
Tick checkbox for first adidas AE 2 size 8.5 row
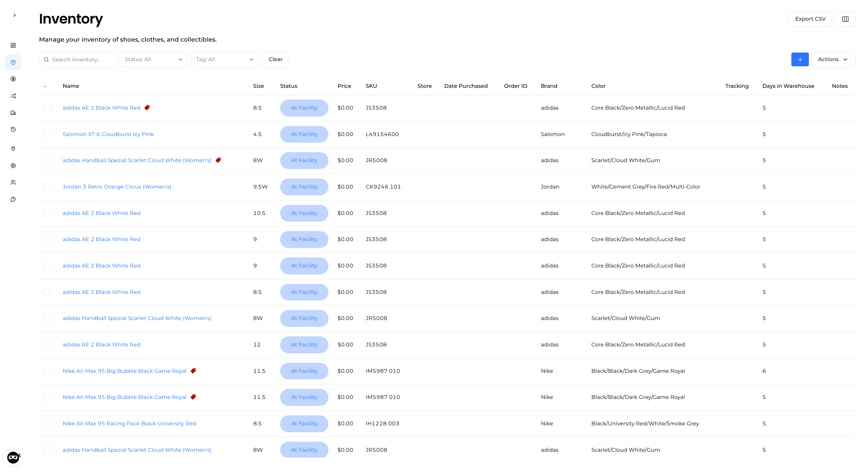point(48,108)
